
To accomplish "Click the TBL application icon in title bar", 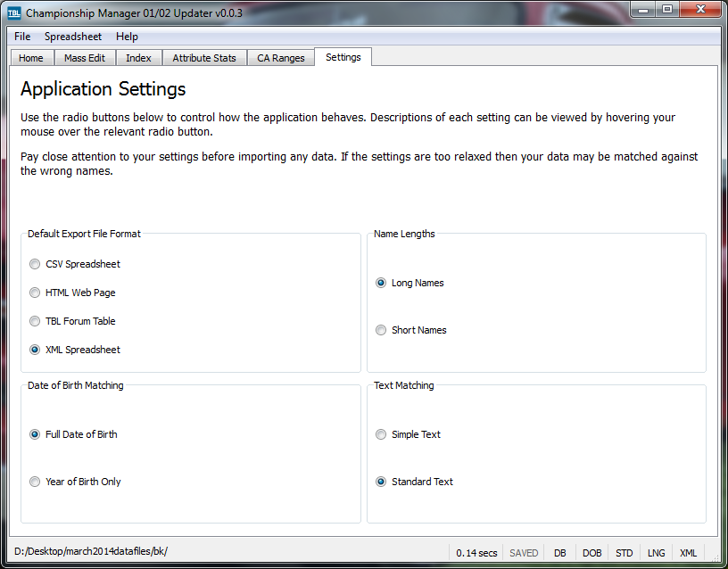I will click(x=14, y=13).
